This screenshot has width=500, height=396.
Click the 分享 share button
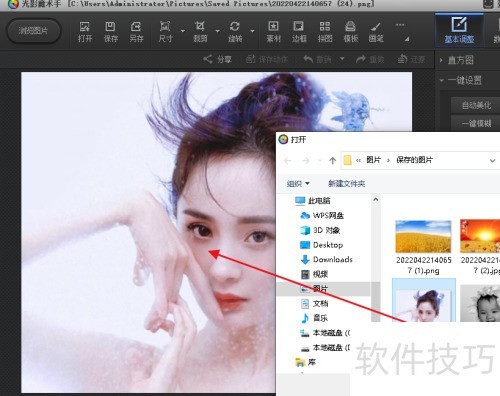point(218,59)
